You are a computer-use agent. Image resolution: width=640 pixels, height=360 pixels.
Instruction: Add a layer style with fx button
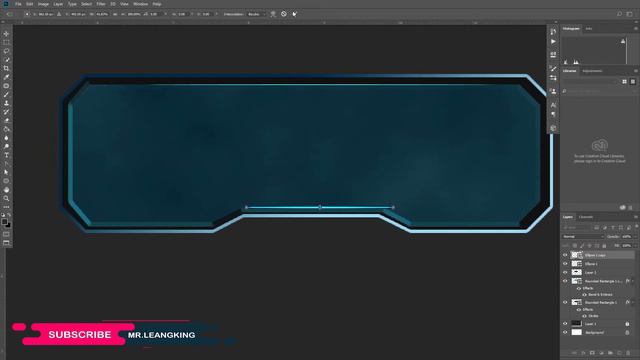583,353
